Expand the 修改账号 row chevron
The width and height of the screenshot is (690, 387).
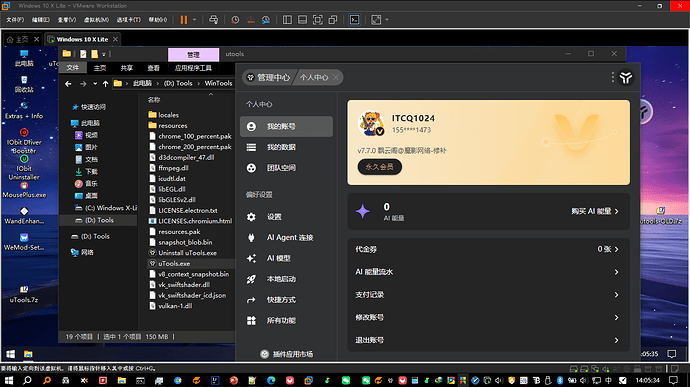(617, 317)
